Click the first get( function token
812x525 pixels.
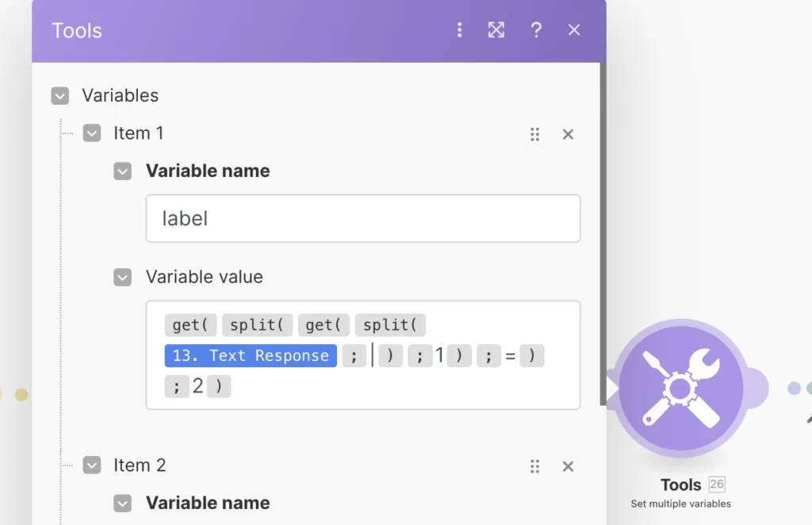[x=190, y=325]
